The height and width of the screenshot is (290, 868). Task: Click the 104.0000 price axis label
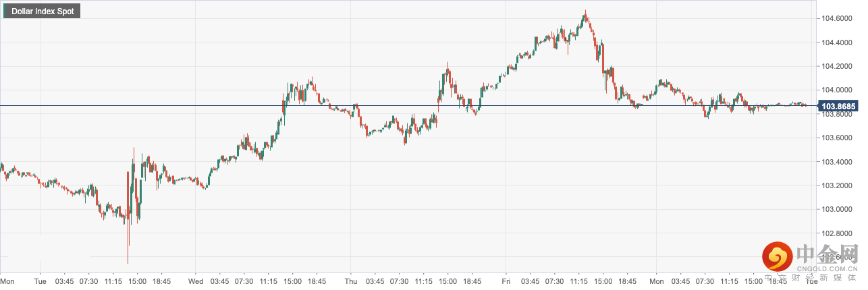pyautogui.click(x=837, y=90)
